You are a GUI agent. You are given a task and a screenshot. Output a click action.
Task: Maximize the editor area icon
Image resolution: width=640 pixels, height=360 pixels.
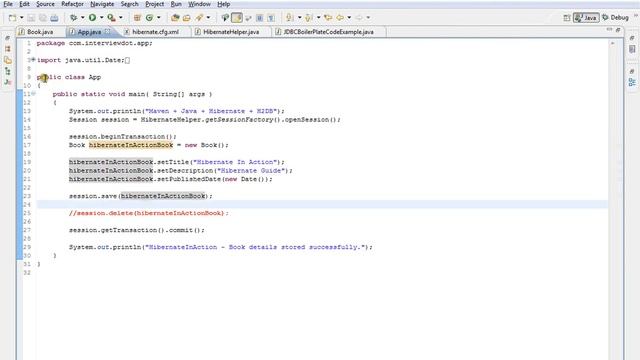coord(618,30)
